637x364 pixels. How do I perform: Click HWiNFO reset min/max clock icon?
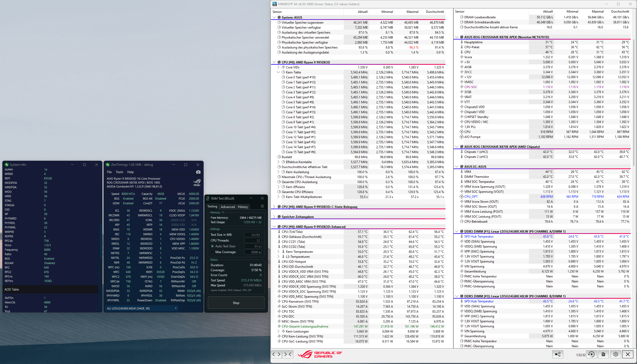(x=591, y=354)
